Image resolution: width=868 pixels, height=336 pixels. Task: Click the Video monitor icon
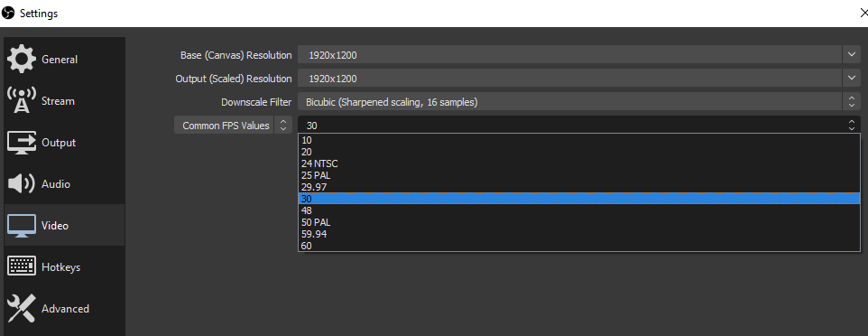pyautogui.click(x=22, y=226)
